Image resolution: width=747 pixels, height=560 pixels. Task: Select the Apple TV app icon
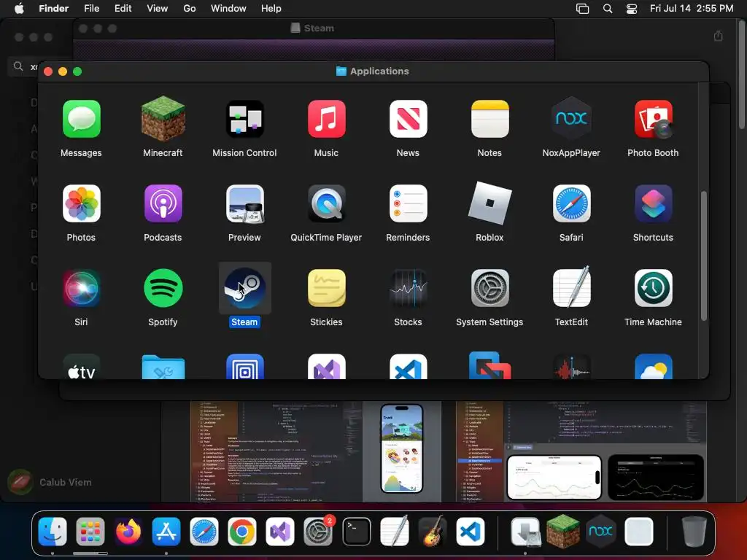[x=82, y=367]
